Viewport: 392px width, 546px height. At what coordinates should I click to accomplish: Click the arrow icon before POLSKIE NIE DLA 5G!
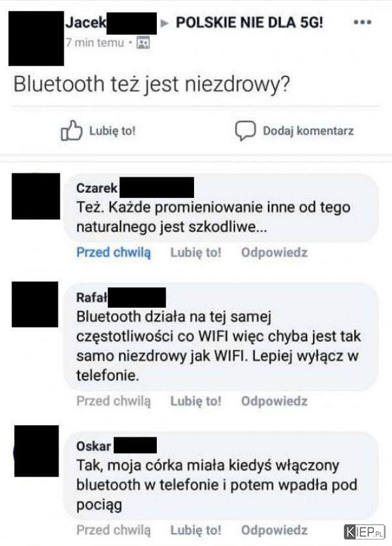click(x=165, y=23)
